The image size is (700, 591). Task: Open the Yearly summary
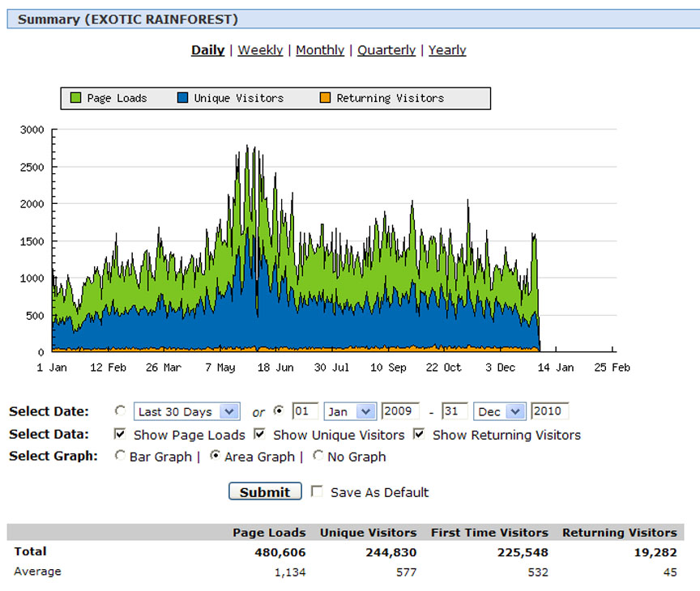(447, 50)
